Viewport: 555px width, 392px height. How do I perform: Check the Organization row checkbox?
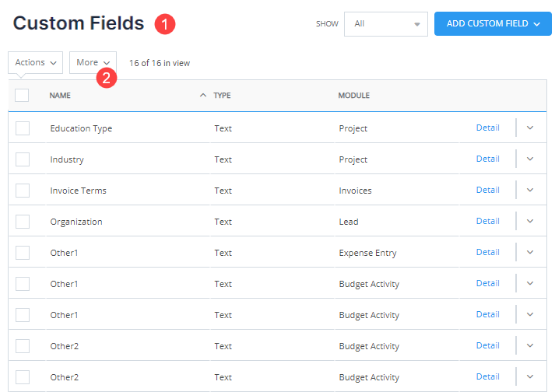coord(23,222)
